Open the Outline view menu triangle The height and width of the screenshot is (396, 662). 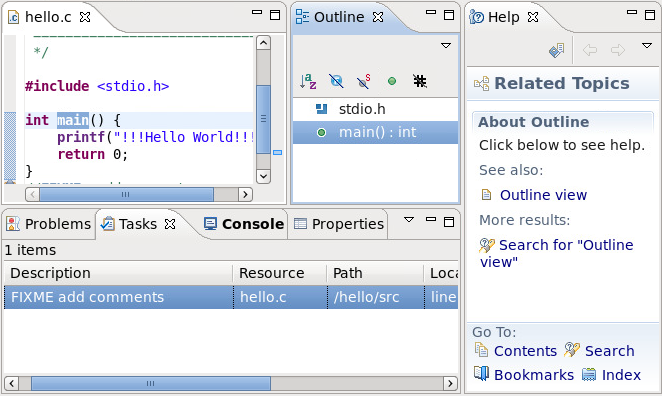(446, 45)
